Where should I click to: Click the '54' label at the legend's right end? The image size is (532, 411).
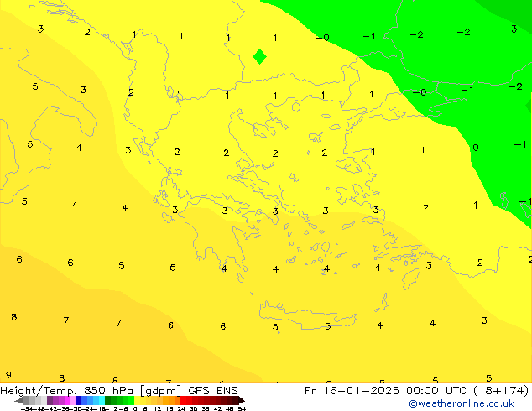242,409
